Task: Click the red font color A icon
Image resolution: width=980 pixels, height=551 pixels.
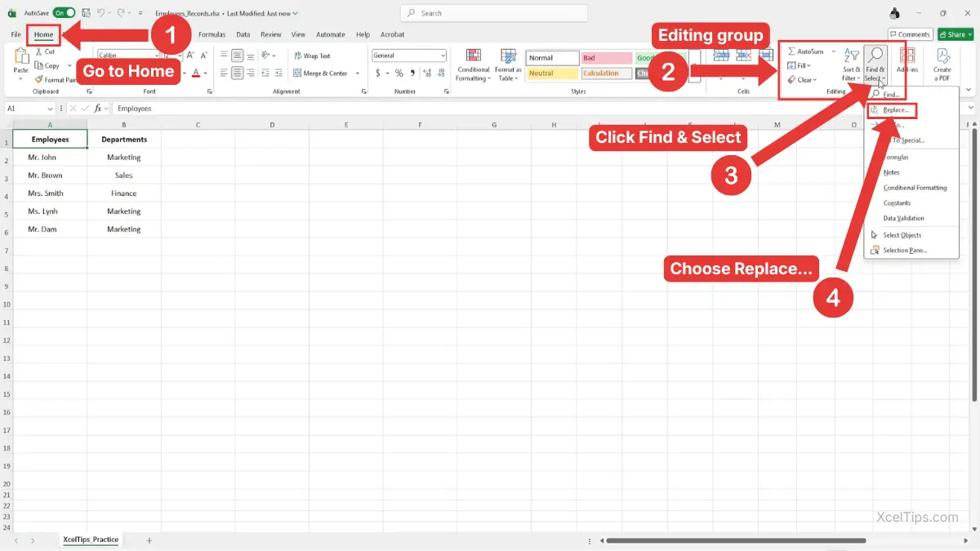Action: (195, 73)
